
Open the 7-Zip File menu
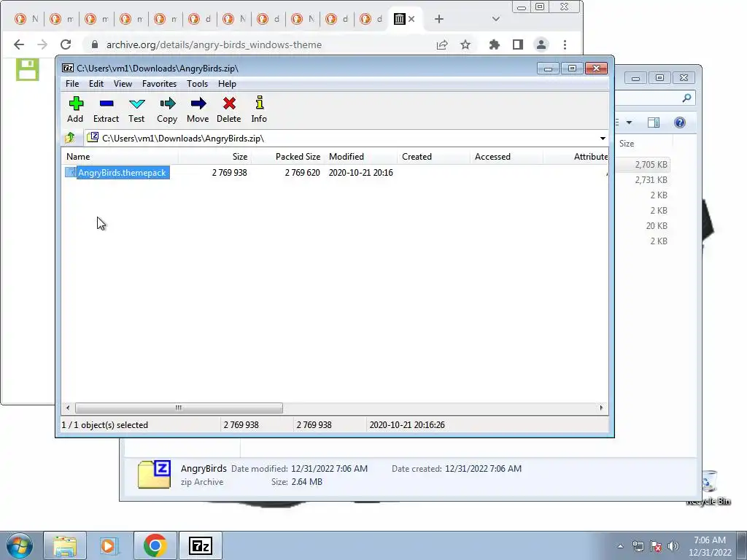(72, 84)
